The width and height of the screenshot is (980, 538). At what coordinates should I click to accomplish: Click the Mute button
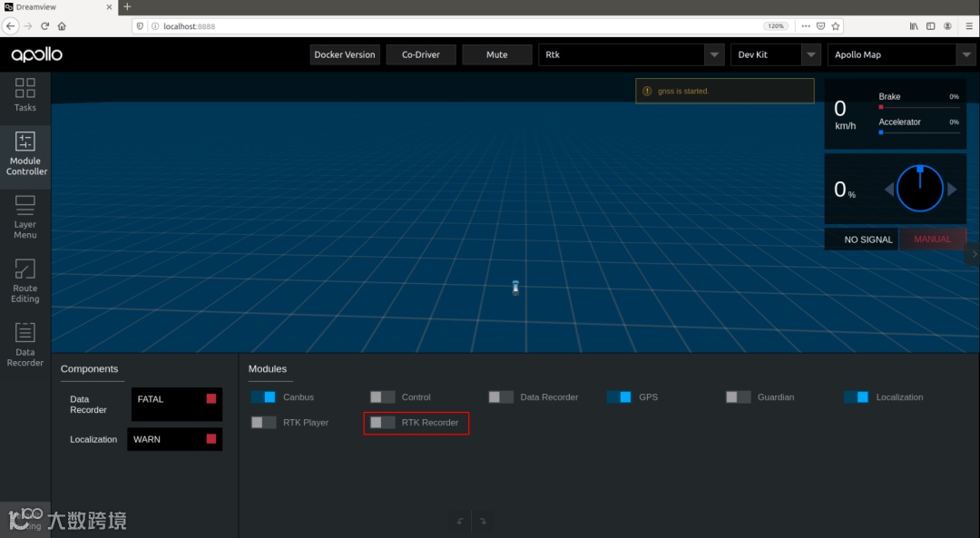coord(497,54)
